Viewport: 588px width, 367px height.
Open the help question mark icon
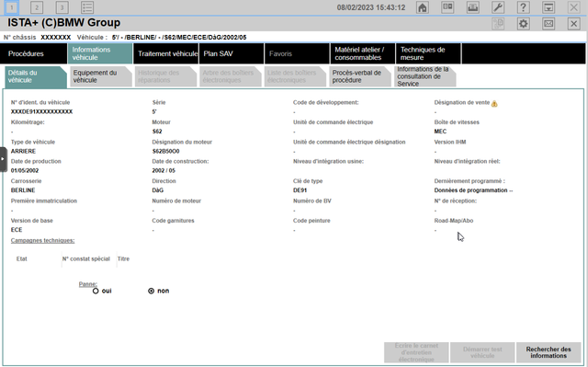[523, 7]
